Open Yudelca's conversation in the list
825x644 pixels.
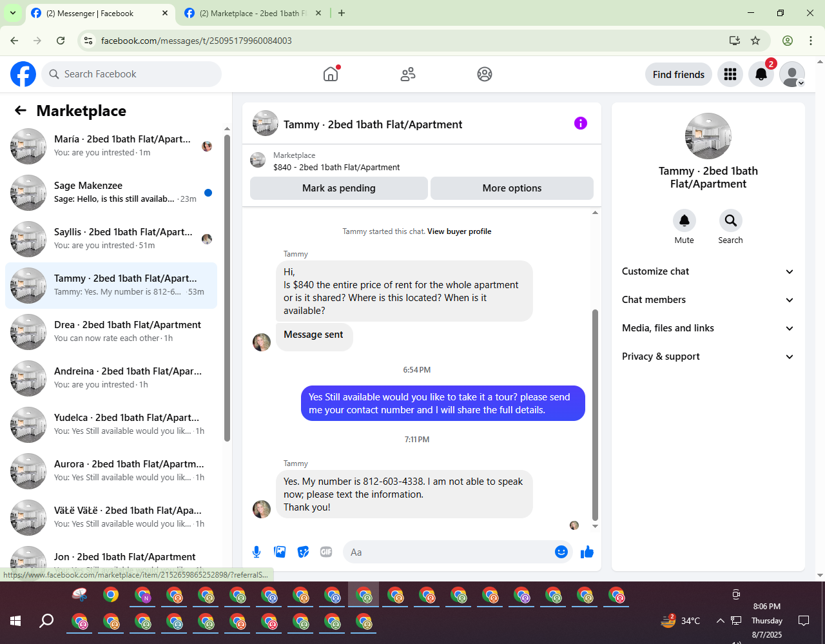click(112, 425)
